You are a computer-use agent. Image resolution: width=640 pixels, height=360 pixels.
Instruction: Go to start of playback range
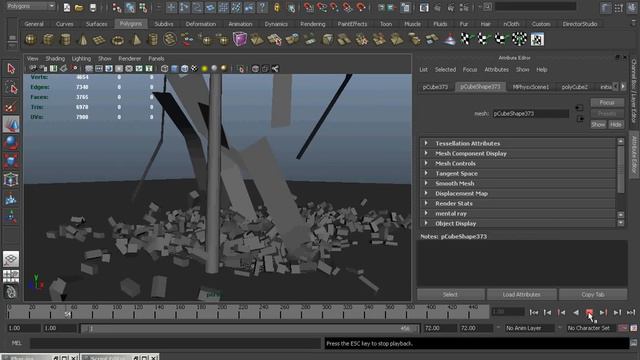pos(533,313)
